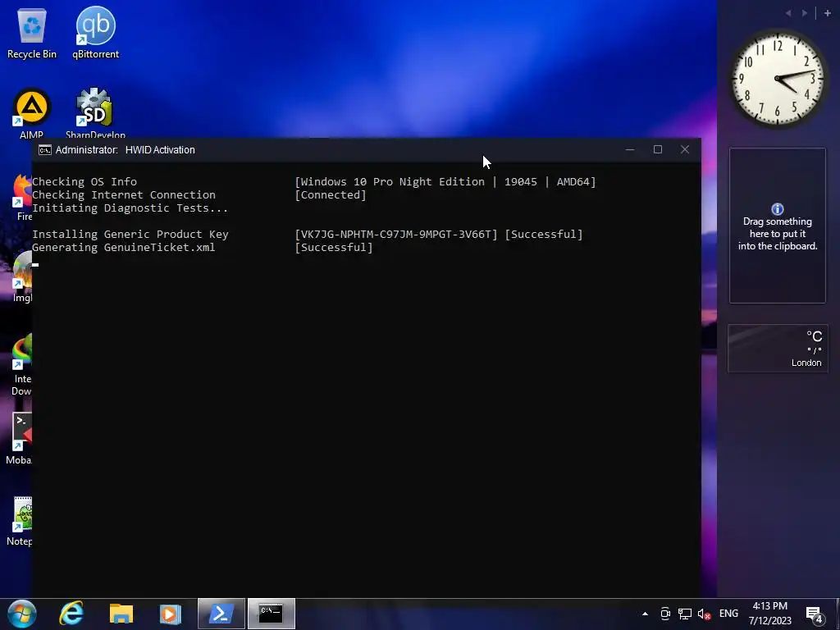The width and height of the screenshot is (840, 630).
Task: Open the Action Center notifications icon
Action: click(815, 614)
